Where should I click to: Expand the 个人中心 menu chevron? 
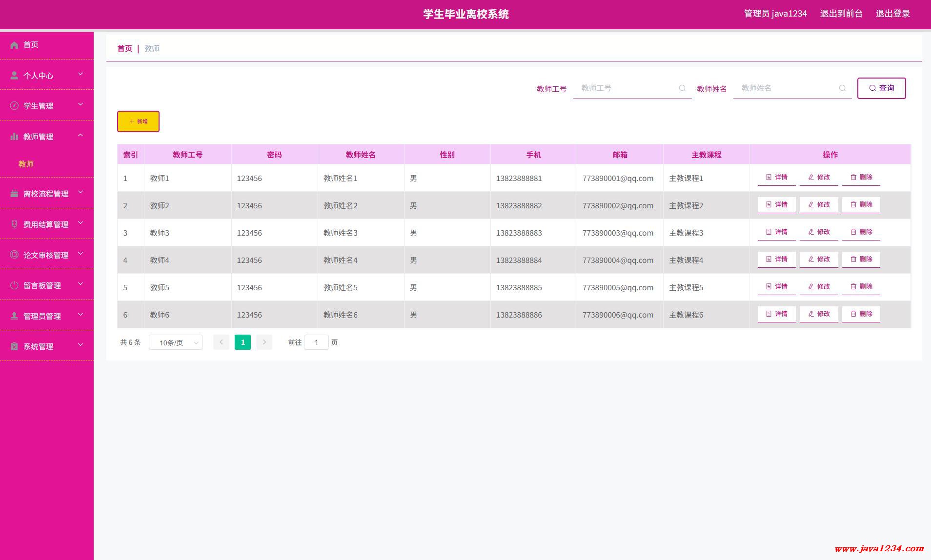click(81, 74)
